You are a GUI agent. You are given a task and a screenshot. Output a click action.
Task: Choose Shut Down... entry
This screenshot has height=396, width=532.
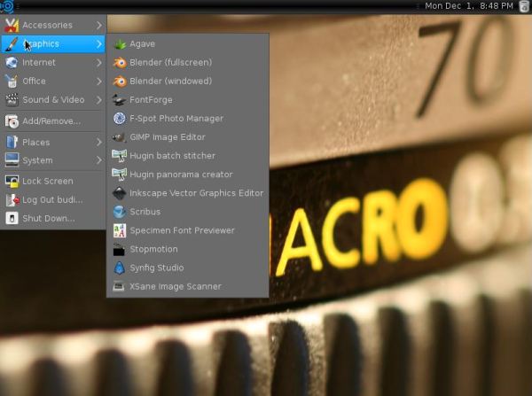coord(53,218)
